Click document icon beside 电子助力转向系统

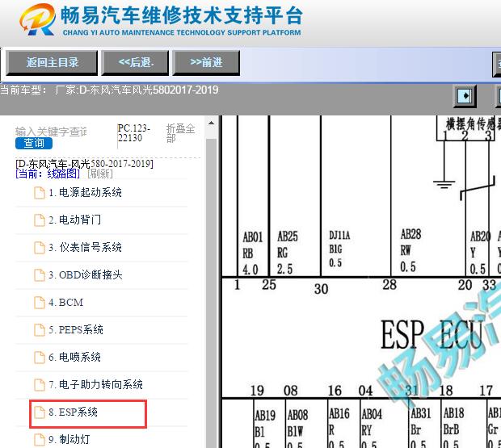click(x=40, y=385)
